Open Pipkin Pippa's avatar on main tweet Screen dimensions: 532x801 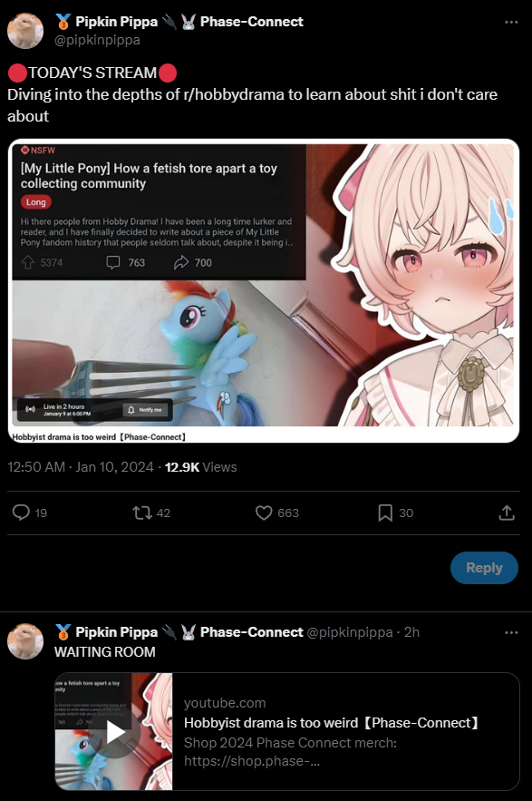pos(25,31)
